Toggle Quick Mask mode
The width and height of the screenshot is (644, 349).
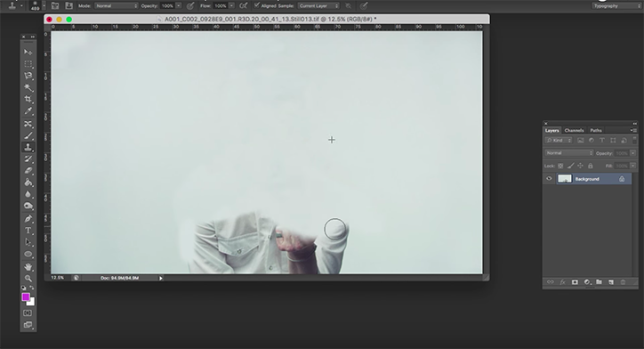(28, 313)
